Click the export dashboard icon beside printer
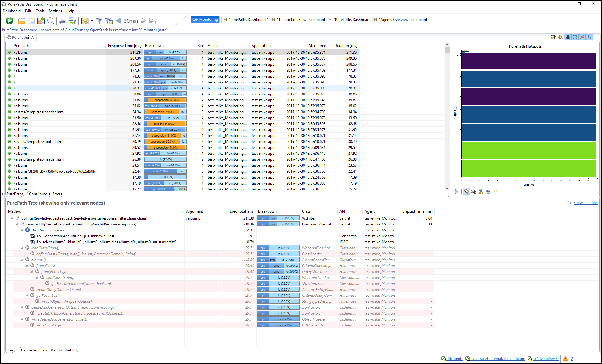 [x=73, y=21]
